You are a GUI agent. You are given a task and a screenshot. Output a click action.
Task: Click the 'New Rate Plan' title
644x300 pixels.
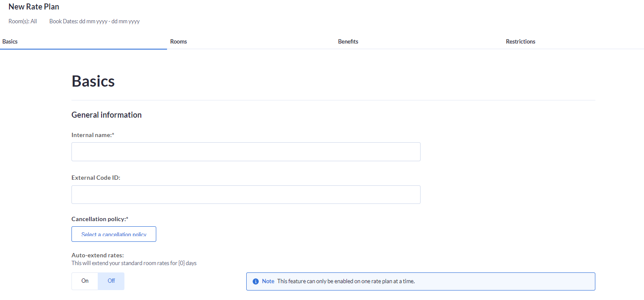click(x=34, y=7)
